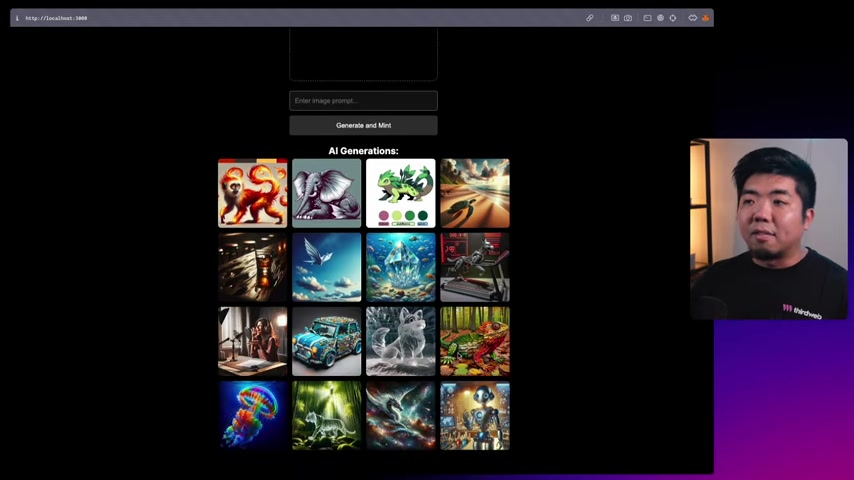Open the rainbow jellyfish image
854x480 pixels.
pyautogui.click(x=253, y=415)
